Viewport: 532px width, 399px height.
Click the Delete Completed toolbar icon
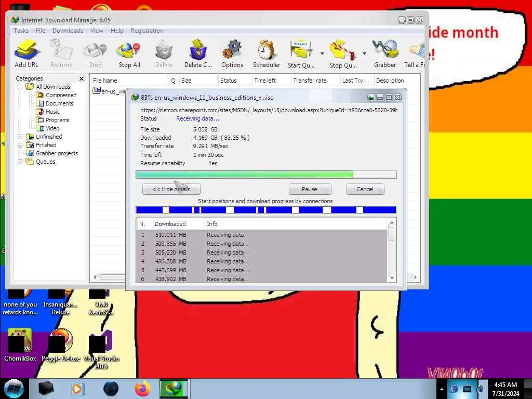tap(198, 54)
